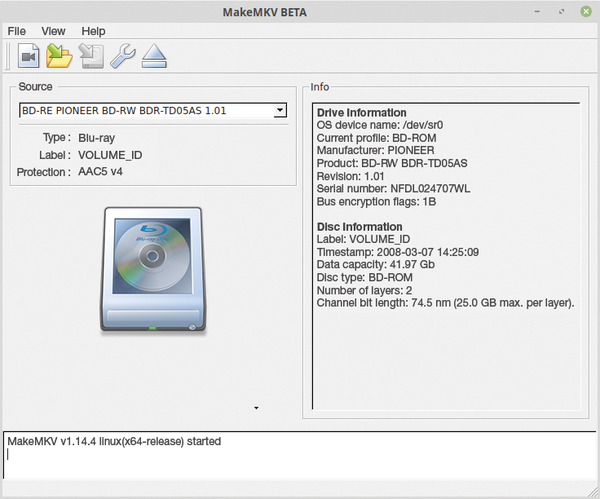
Task: Click the big Blu-ray drive image to open disc
Action: click(x=153, y=271)
